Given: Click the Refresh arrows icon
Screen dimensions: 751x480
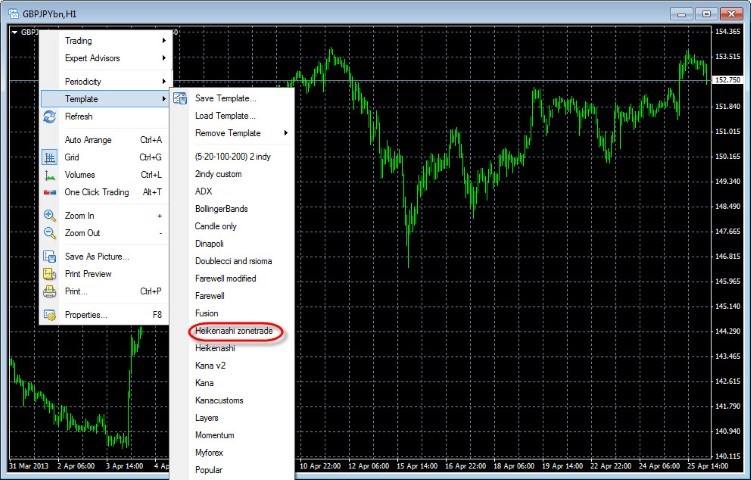Looking at the screenshot, I should pyautogui.click(x=49, y=116).
